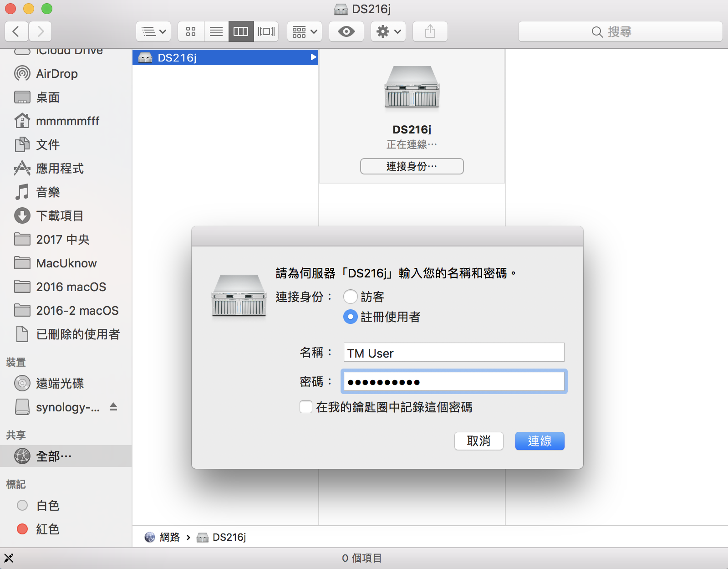The height and width of the screenshot is (569, 728).
Task: Switch to list view in toolbar
Action: pyautogui.click(x=216, y=31)
